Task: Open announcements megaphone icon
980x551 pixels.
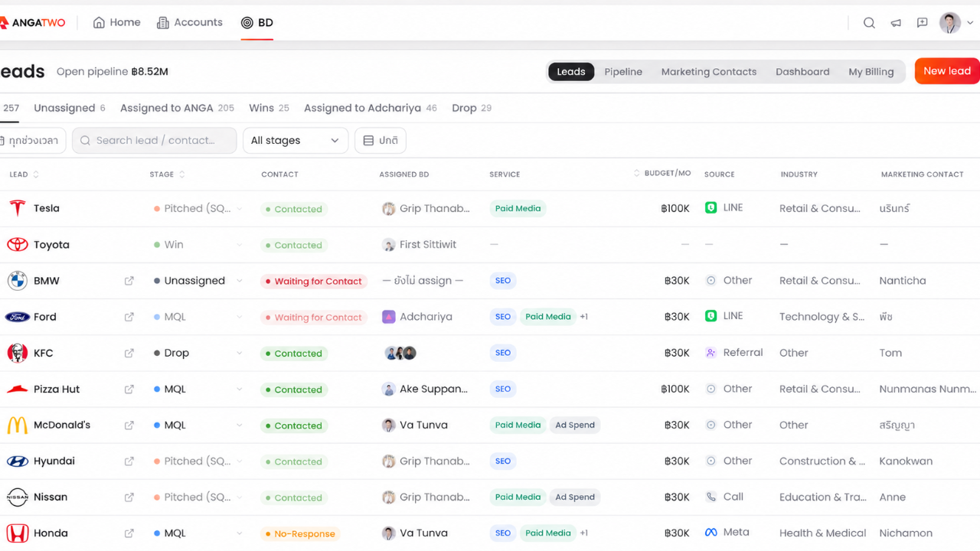Action: coord(896,23)
